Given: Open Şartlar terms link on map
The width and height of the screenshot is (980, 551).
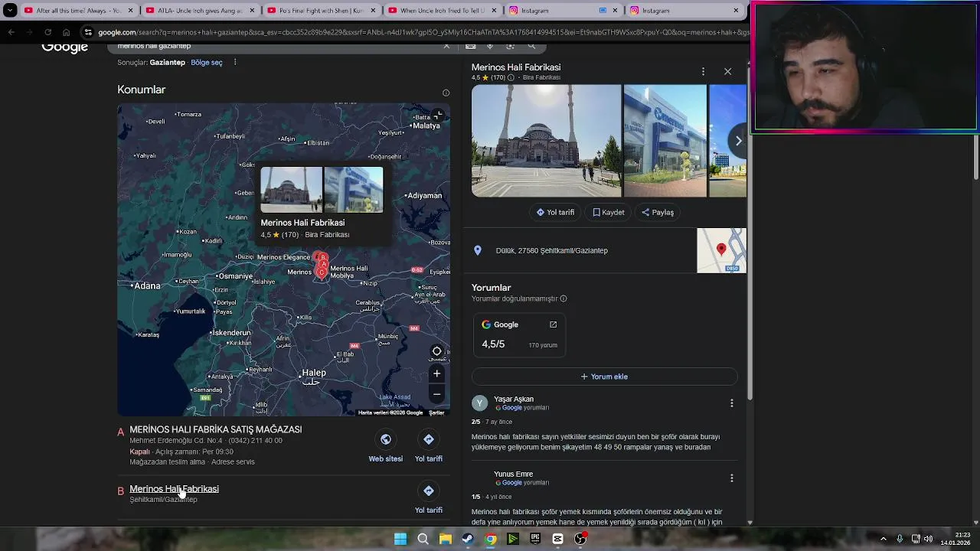Looking at the screenshot, I should click(x=436, y=412).
